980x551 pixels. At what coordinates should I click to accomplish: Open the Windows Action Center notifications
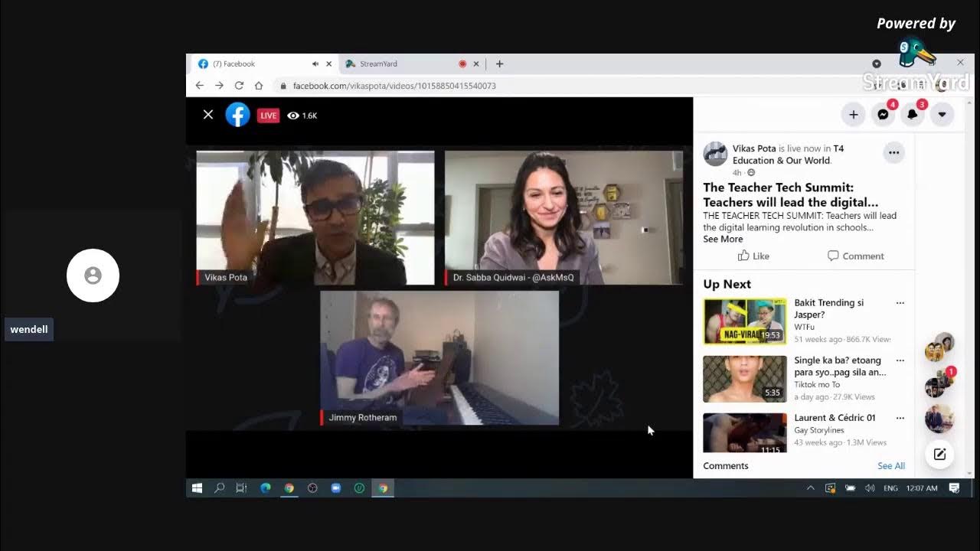(954, 488)
